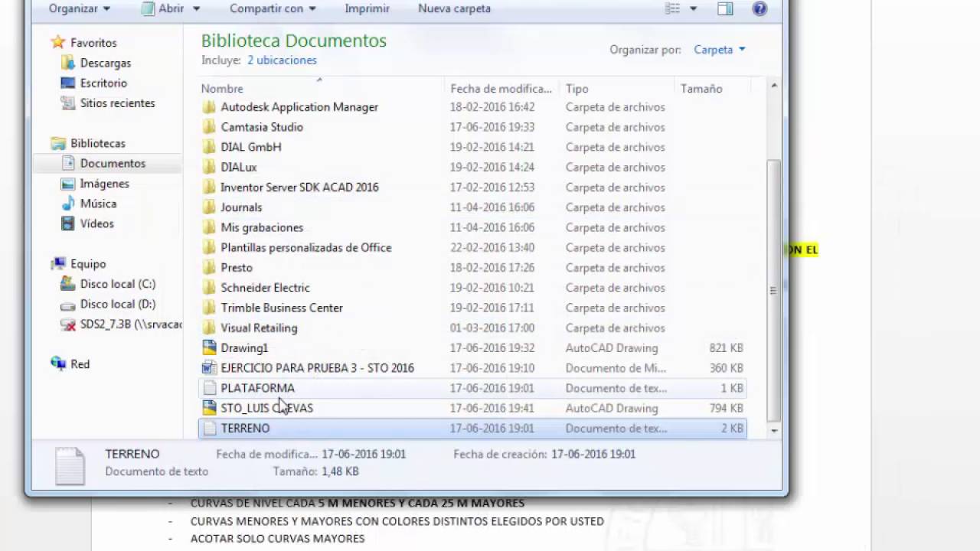
Task: Click the Camtasia Studio folder icon
Action: 209,127
